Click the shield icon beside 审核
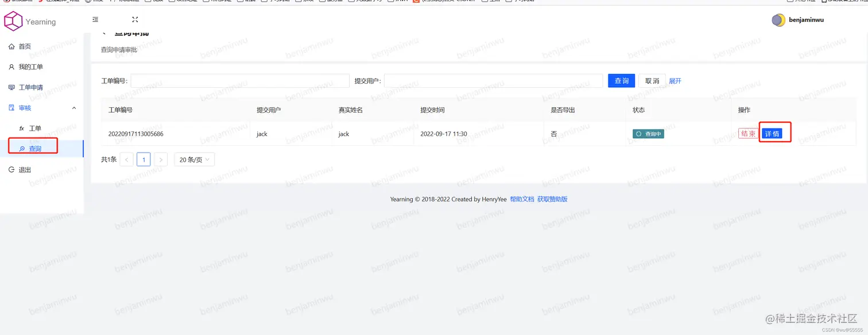 [x=13, y=108]
